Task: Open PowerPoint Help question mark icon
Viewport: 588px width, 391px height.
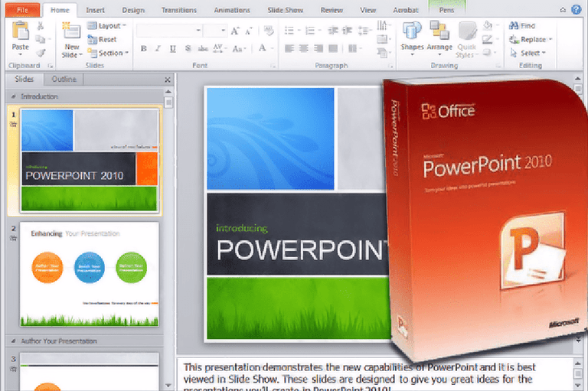Action: 575,10
